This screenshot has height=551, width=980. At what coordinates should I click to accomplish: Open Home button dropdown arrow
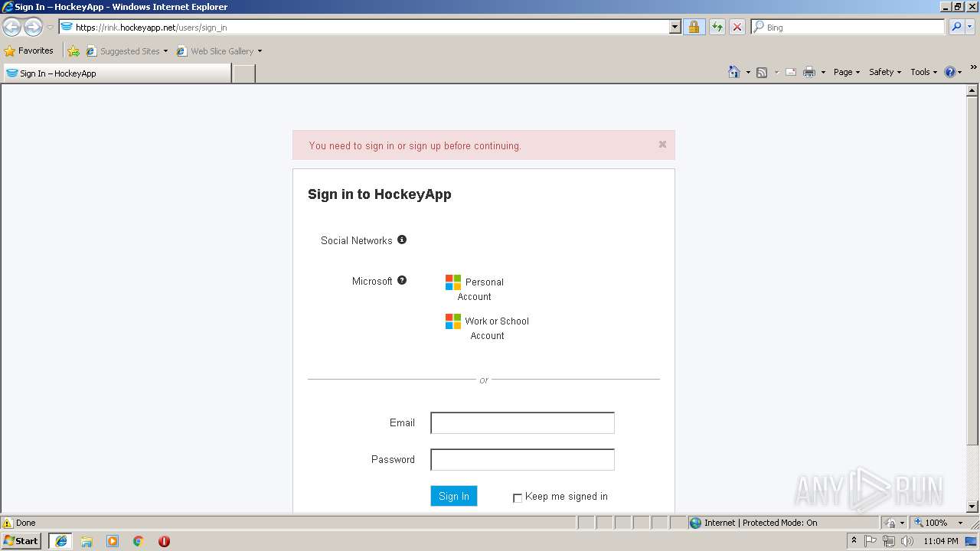click(x=747, y=72)
